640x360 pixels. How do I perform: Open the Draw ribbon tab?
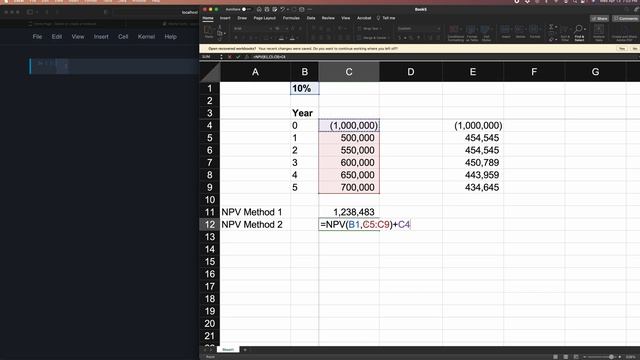[242, 18]
